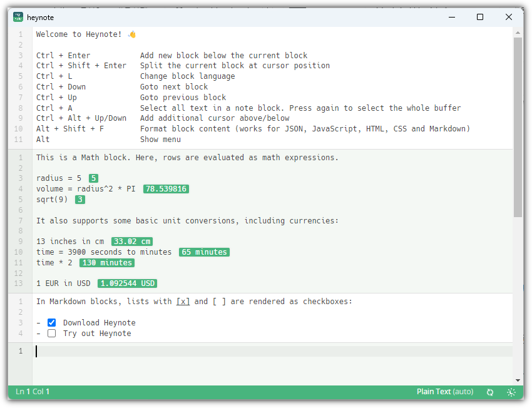
Task: Click 'It also supports some basic unit' line
Action: pyautogui.click(x=187, y=221)
